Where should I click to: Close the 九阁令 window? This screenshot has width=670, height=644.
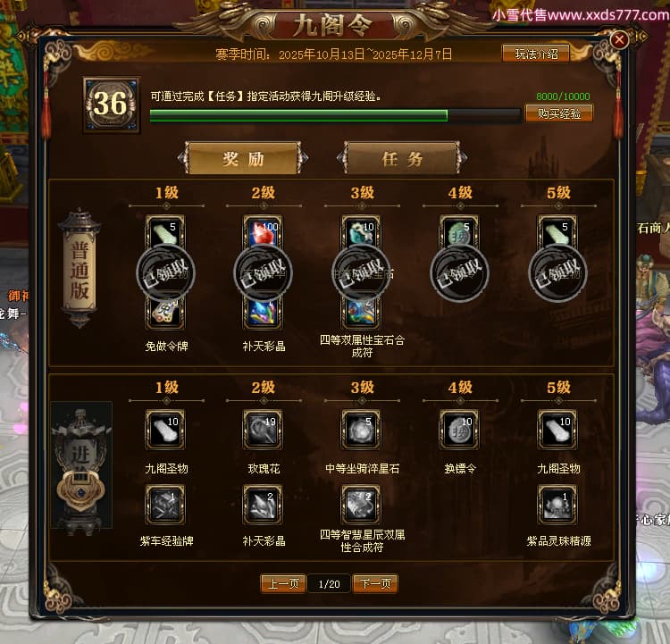coord(619,40)
